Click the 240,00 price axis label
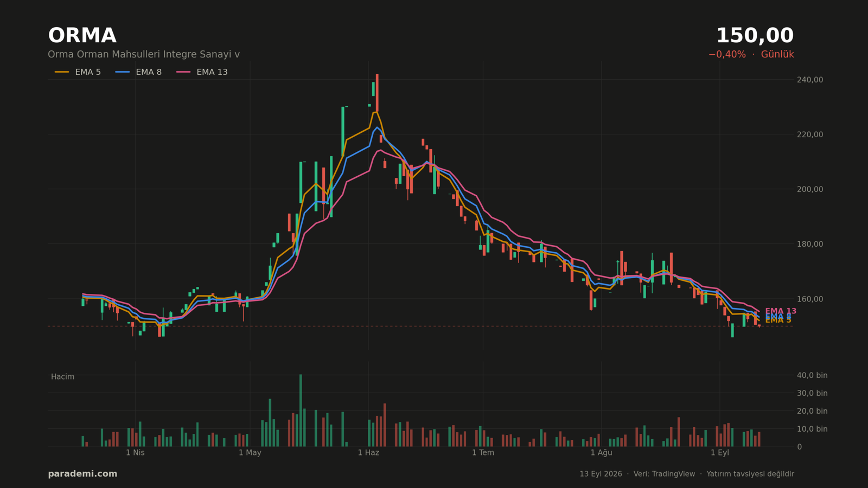 [x=810, y=80]
